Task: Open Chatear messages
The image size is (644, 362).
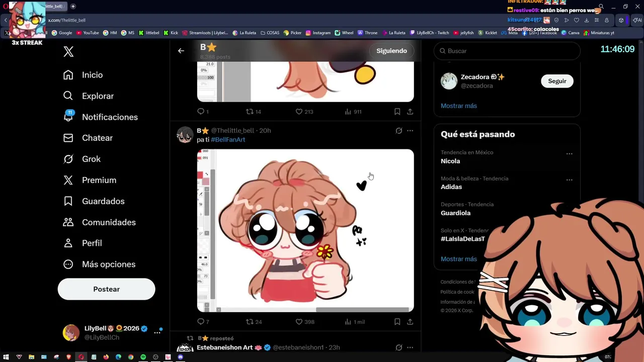Action: click(88, 138)
